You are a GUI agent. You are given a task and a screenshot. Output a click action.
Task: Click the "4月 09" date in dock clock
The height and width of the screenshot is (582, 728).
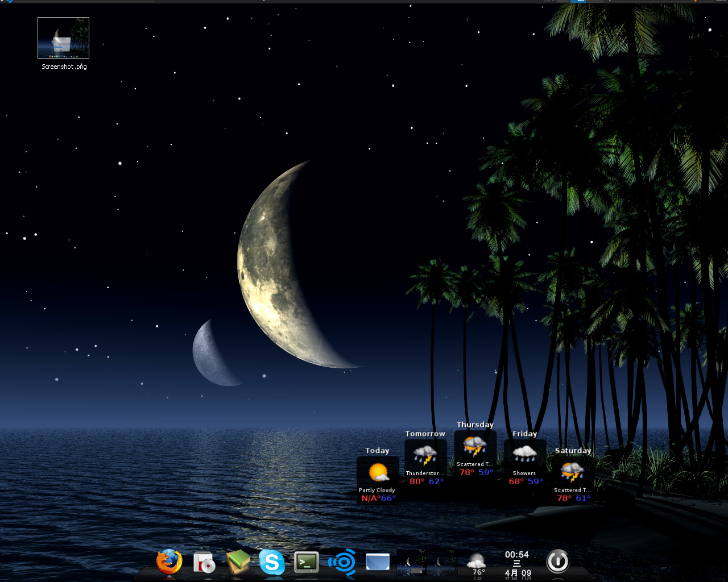[518, 573]
